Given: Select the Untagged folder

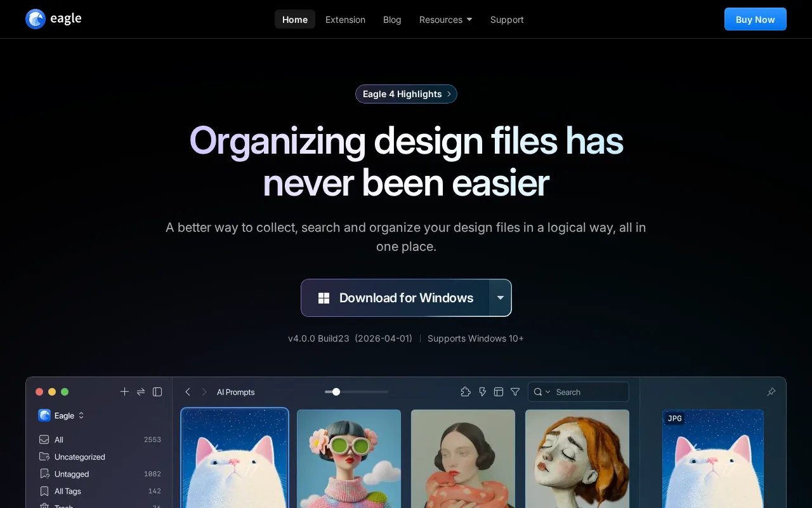Looking at the screenshot, I should tap(100, 474).
